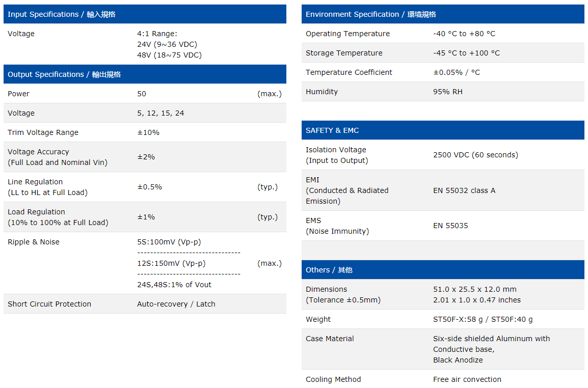Select the Environment Specification header bar

[x=370, y=14]
